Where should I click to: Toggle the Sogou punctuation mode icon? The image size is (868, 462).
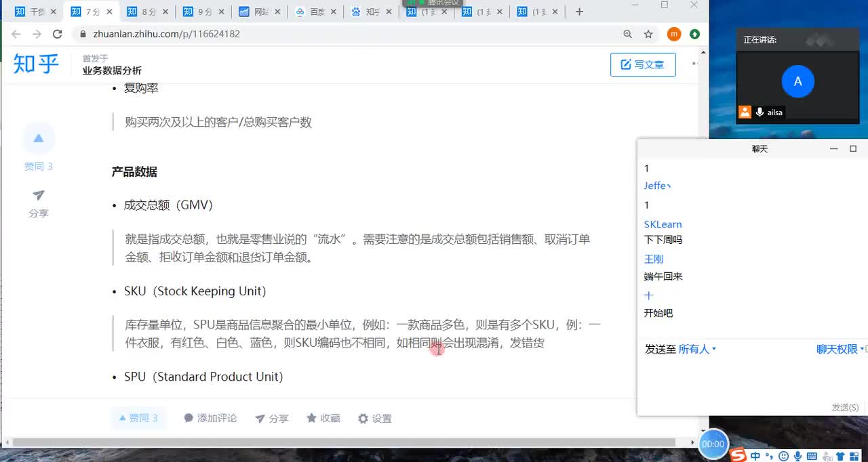(770, 456)
